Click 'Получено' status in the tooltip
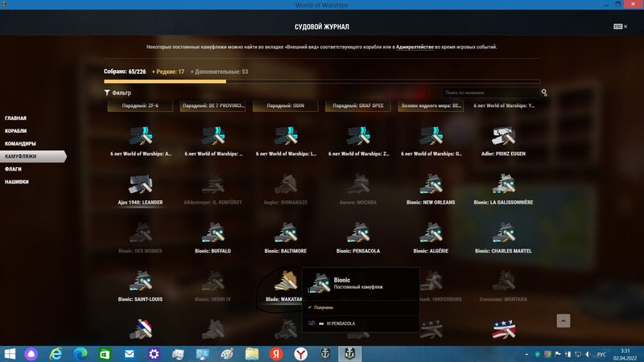 [324, 307]
